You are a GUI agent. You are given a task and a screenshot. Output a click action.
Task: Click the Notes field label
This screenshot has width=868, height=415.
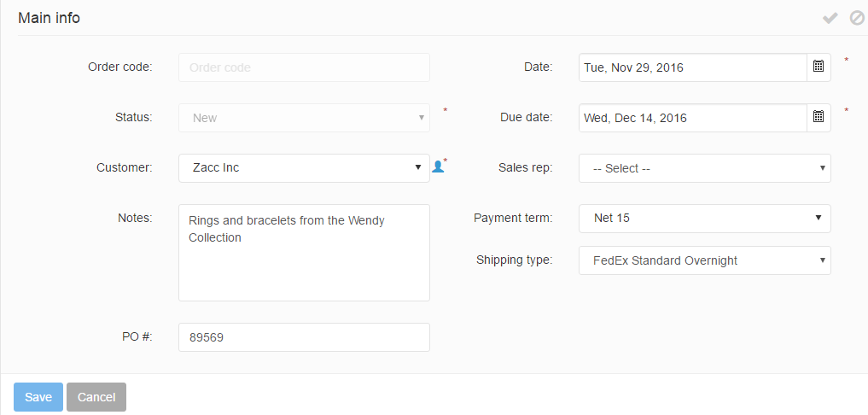[134, 218]
